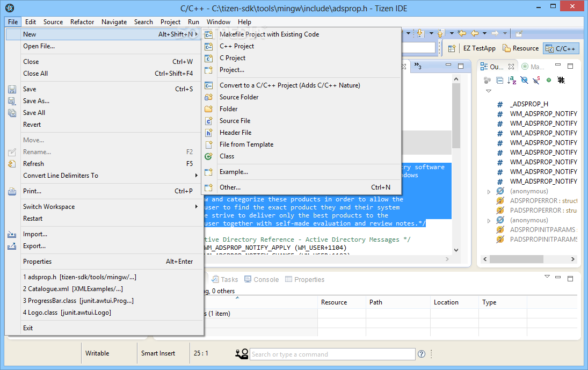
Task: Switch to the Console tab
Action: click(x=262, y=279)
